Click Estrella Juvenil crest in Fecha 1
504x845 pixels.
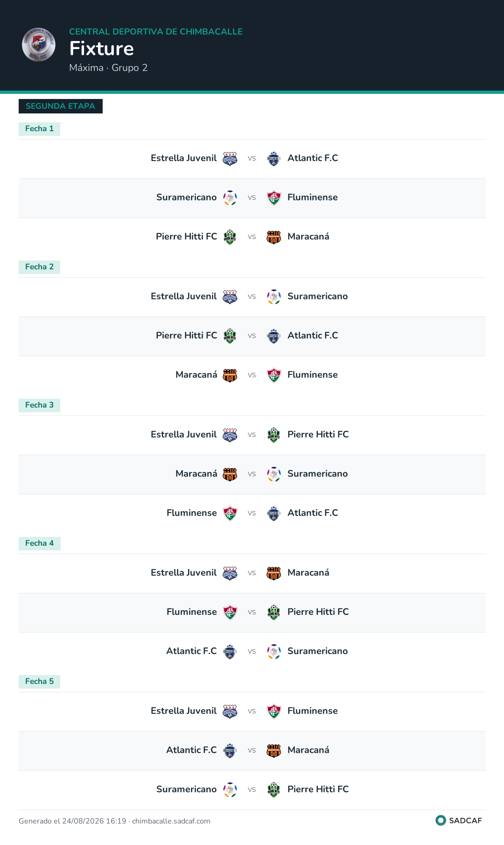230,159
